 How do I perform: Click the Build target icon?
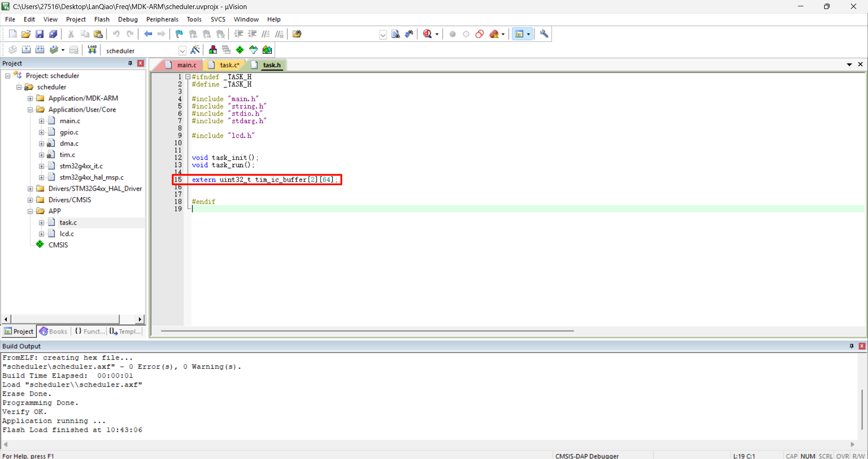pos(26,50)
